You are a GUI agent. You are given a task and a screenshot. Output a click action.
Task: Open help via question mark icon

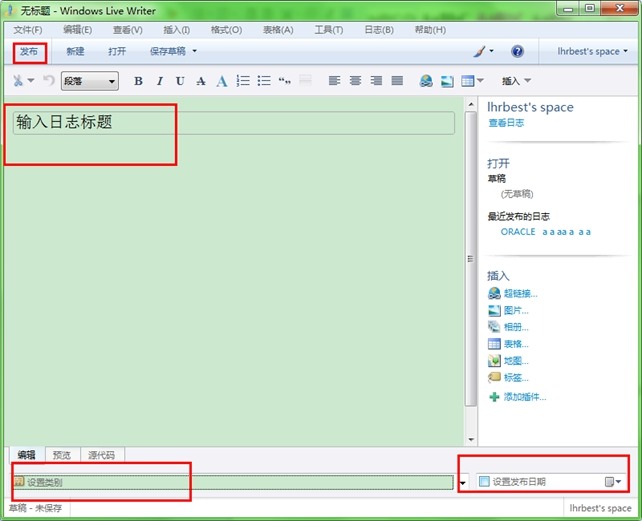coord(518,51)
